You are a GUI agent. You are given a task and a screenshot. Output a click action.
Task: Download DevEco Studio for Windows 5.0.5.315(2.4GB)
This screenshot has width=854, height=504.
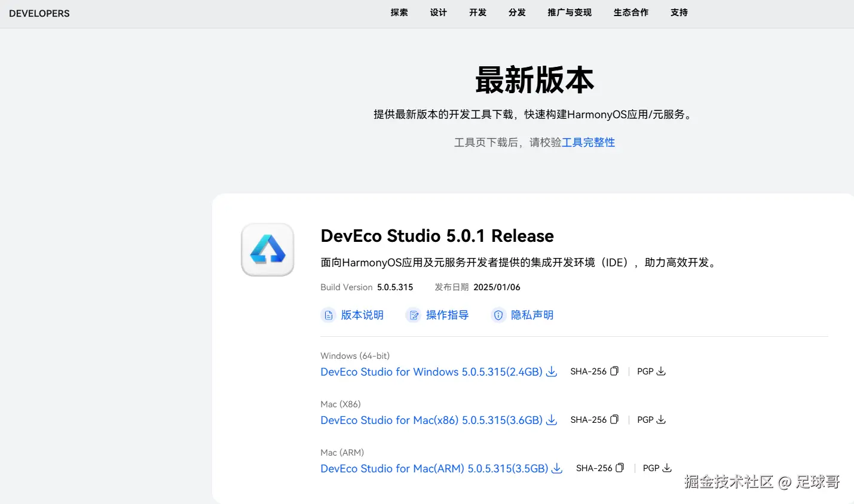431,371
